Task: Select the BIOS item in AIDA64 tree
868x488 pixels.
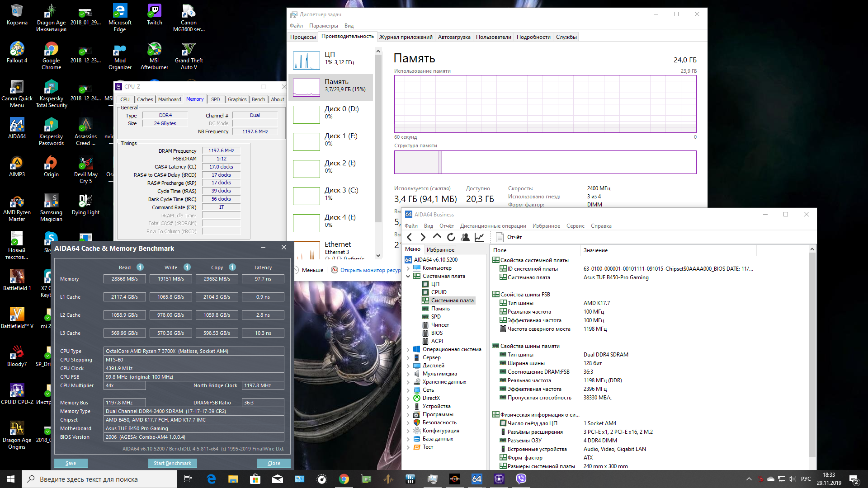Action: point(437,333)
